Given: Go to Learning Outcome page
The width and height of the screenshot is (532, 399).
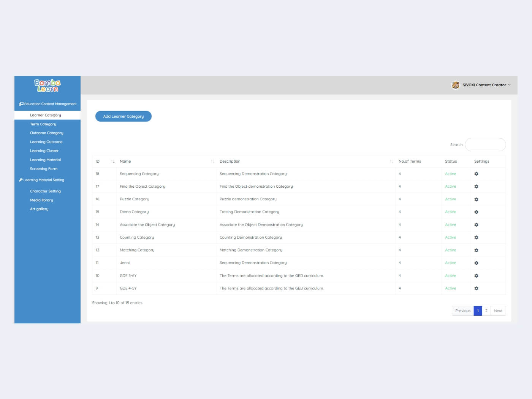Looking at the screenshot, I should 46,142.
